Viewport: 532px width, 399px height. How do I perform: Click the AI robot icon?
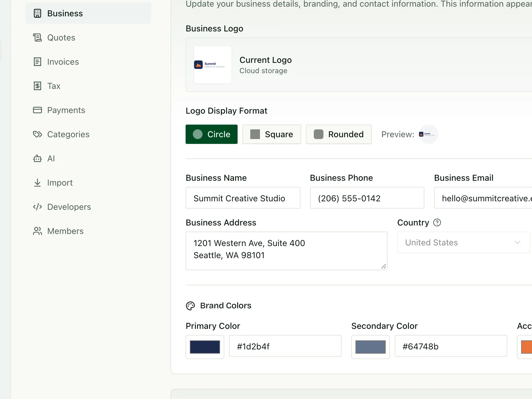point(37,158)
